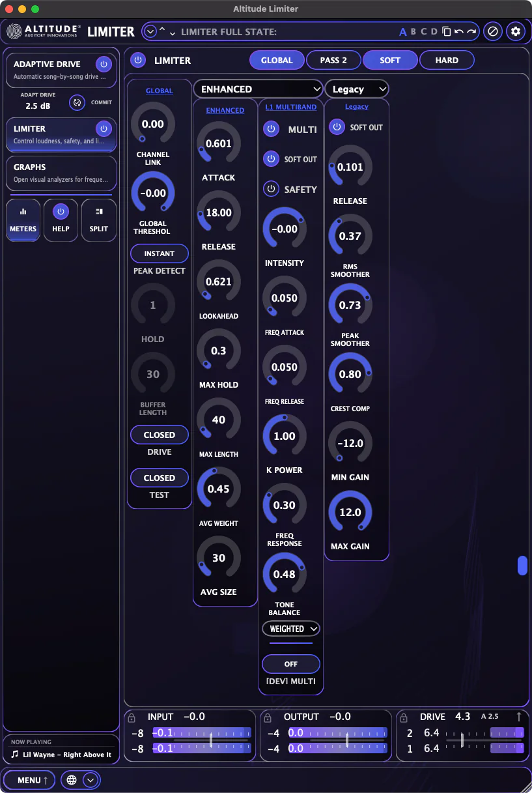Viewport: 532px width, 793px height.
Task: Open the Legacy dropdown
Action: point(357,89)
